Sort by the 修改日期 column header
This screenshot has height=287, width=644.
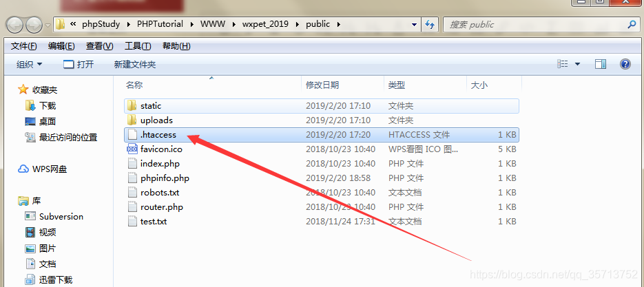point(322,85)
